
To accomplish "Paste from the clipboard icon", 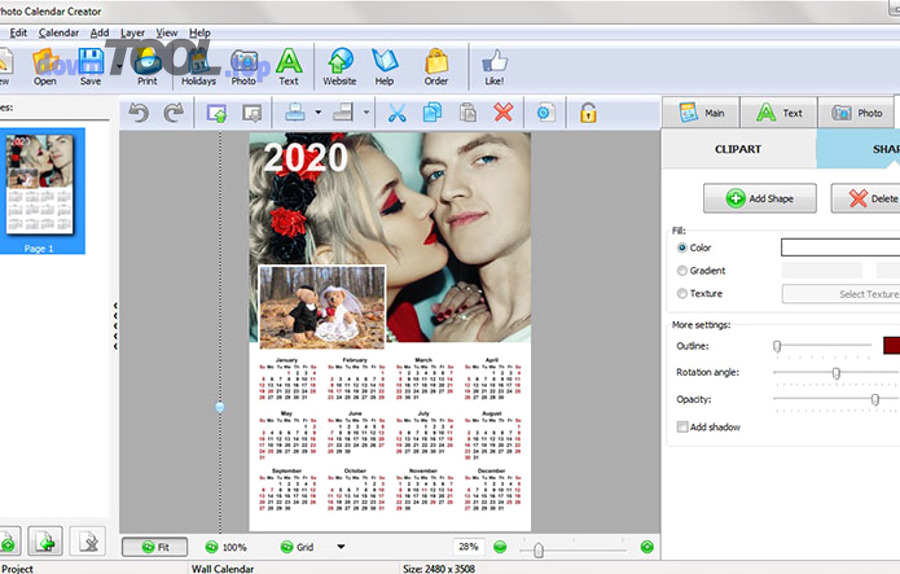I will click(x=468, y=113).
